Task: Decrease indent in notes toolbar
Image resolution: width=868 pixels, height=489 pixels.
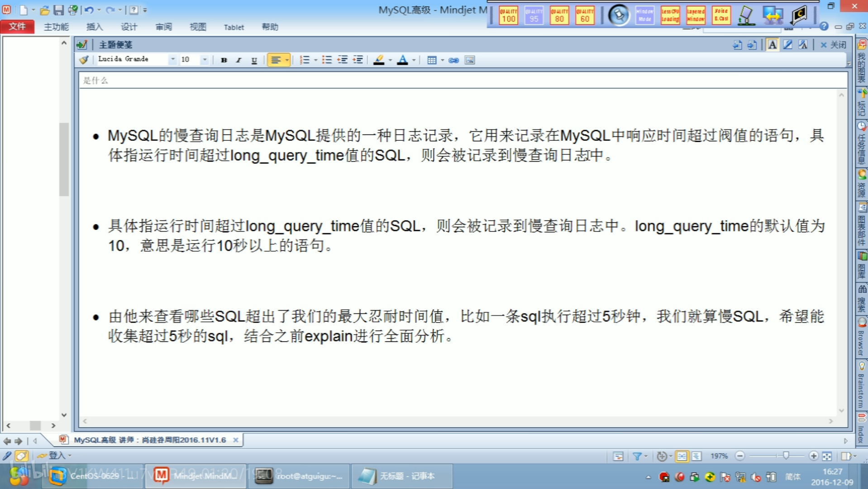Action: tap(343, 60)
